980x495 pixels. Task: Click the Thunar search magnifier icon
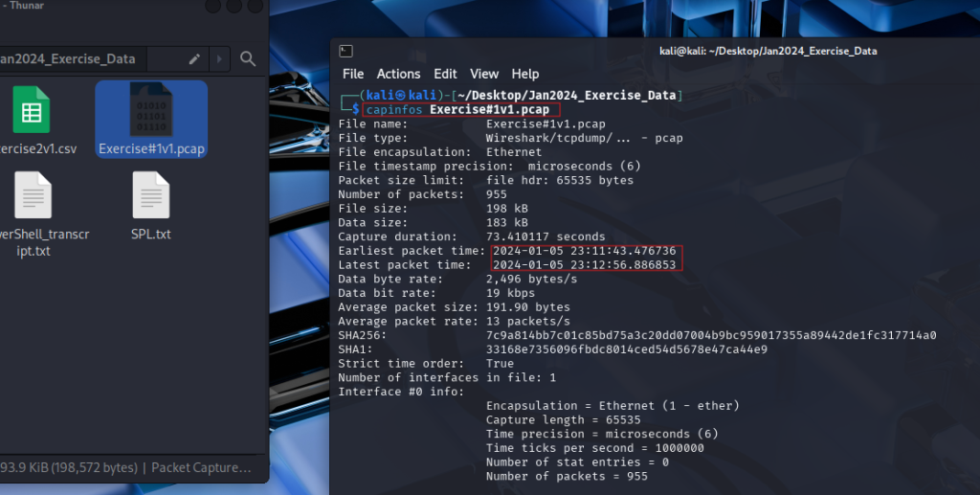pos(248,59)
